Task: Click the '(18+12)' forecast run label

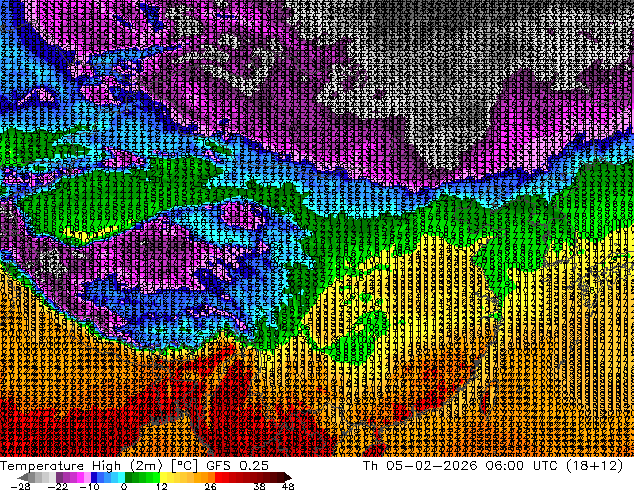Action: coord(594,466)
